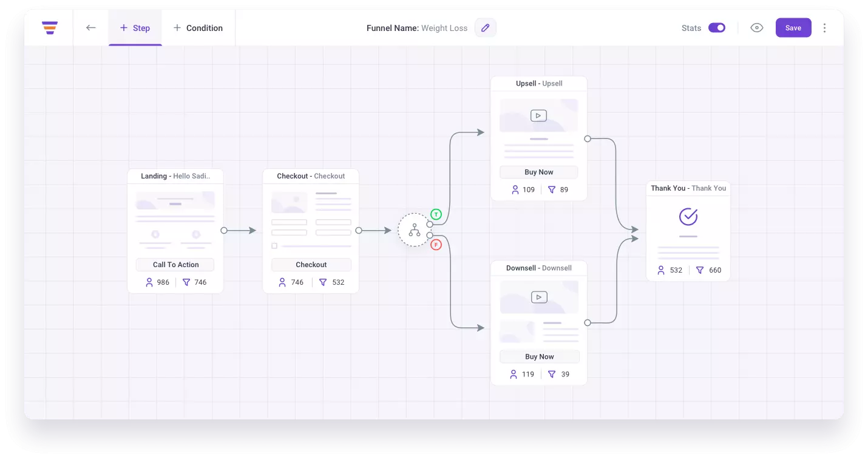
Task: Click the Call To Action button on Landing card
Action: pos(175,264)
